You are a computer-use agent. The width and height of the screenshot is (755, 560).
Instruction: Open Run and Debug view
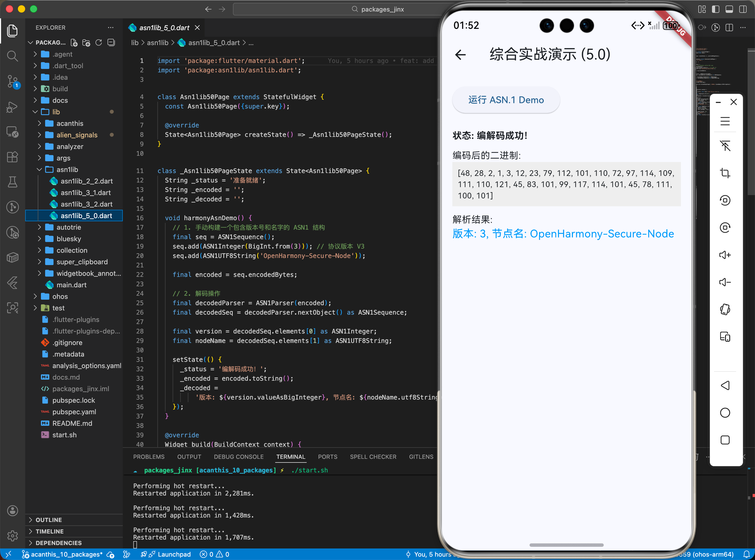coord(13,107)
